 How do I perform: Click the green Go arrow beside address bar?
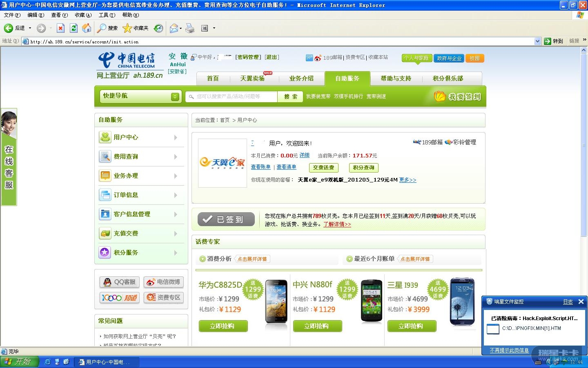[x=548, y=41]
